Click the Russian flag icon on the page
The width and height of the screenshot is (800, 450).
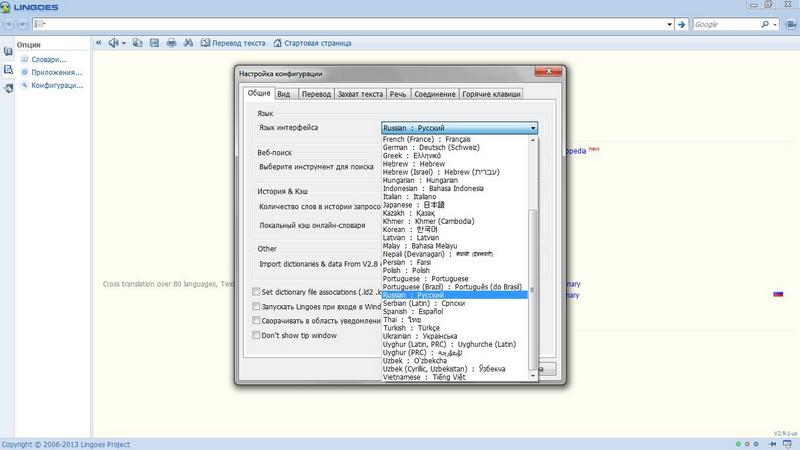[x=778, y=294]
